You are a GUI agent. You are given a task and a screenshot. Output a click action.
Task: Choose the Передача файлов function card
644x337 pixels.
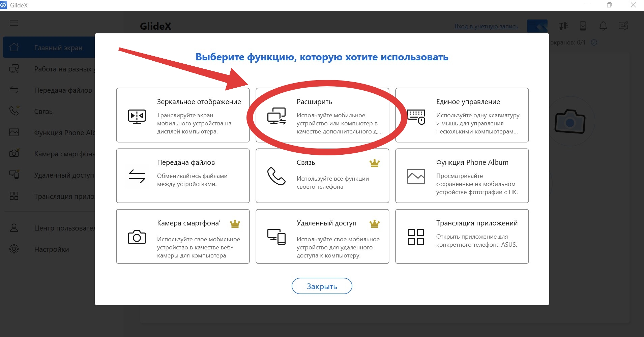tap(183, 176)
